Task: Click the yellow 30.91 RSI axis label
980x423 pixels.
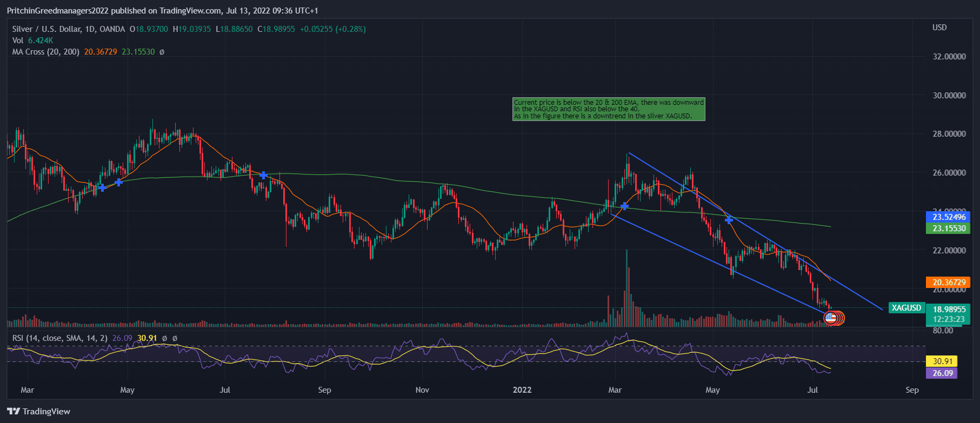Action: (x=942, y=361)
